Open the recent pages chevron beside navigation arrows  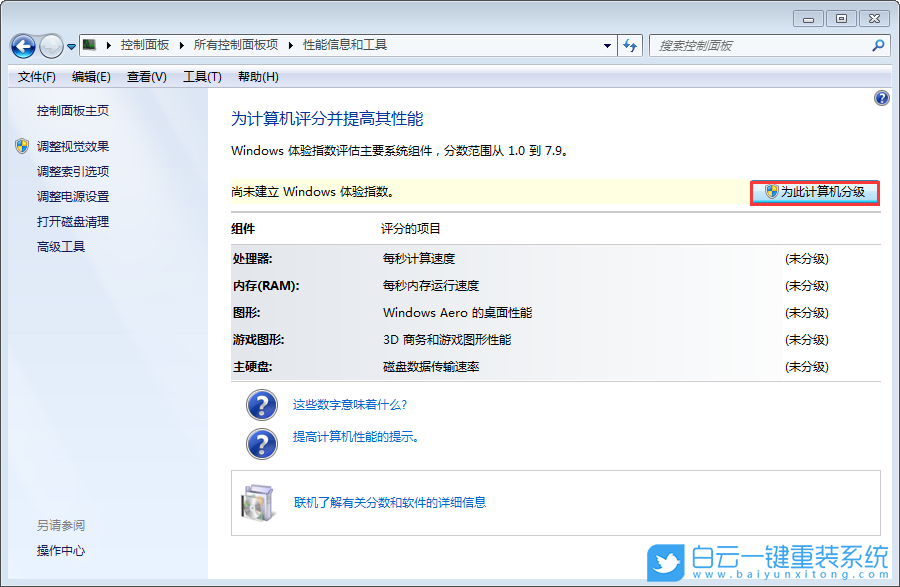[70, 45]
